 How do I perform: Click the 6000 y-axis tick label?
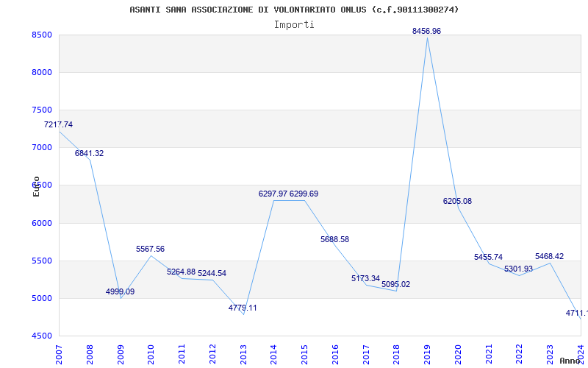click(x=42, y=223)
